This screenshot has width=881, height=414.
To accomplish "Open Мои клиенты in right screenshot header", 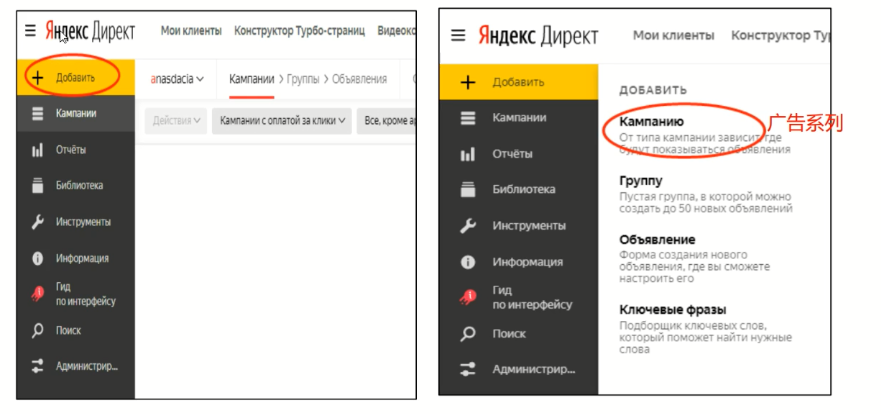I will 674,35.
